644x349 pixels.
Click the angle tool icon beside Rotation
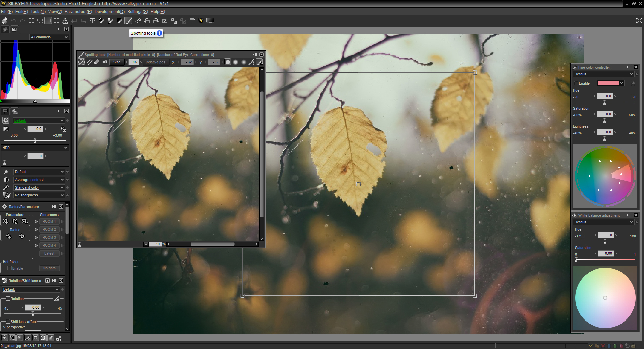tap(57, 299)
